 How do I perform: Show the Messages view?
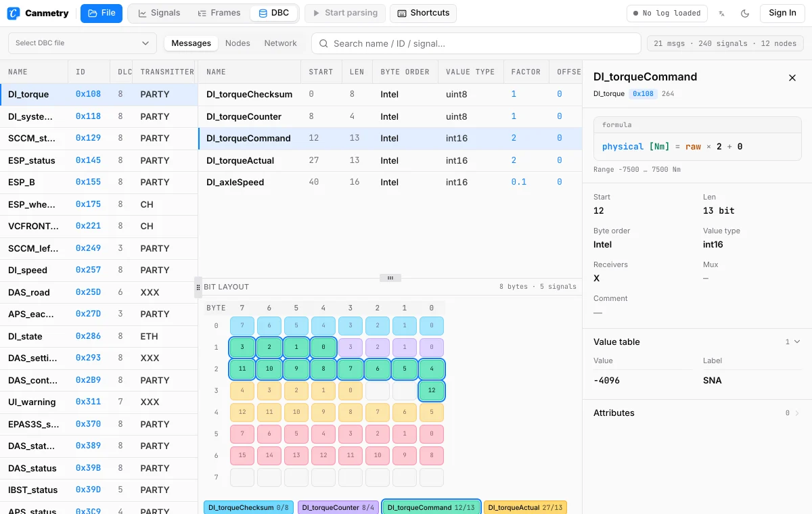(191, 43)
